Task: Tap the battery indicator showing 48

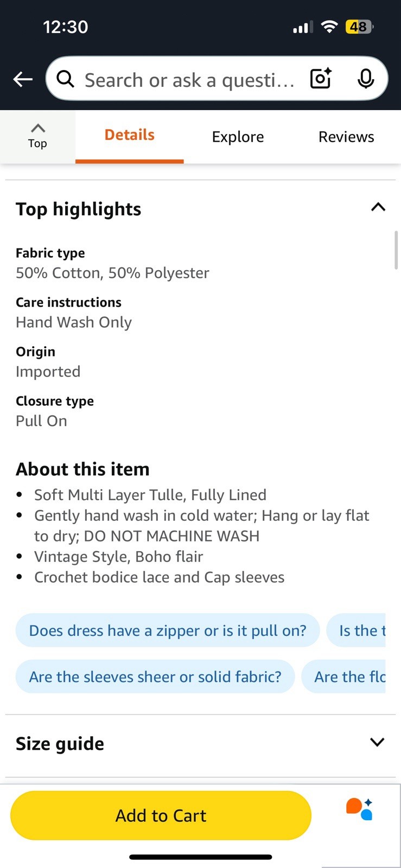Action: click(x=359, y=27)
